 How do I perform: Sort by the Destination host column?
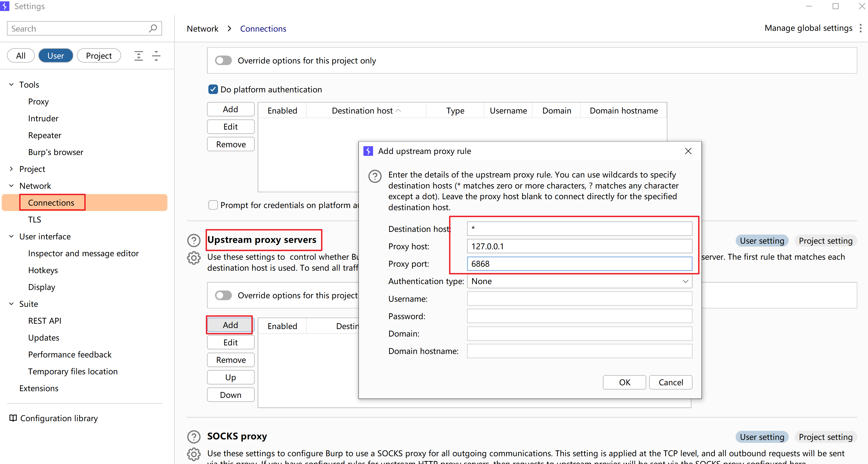366,111
